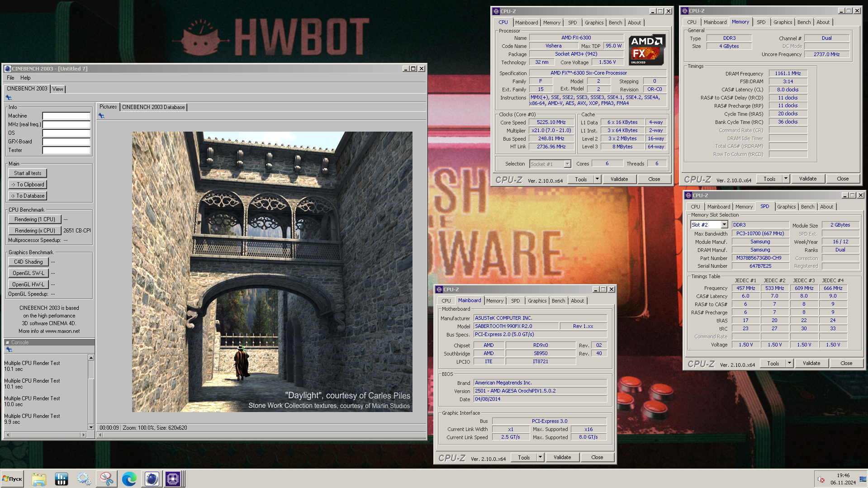This screenshot has height=488, width=868.
Task: Click the pushpin icon in the Console panel
Action: point(9,350)
